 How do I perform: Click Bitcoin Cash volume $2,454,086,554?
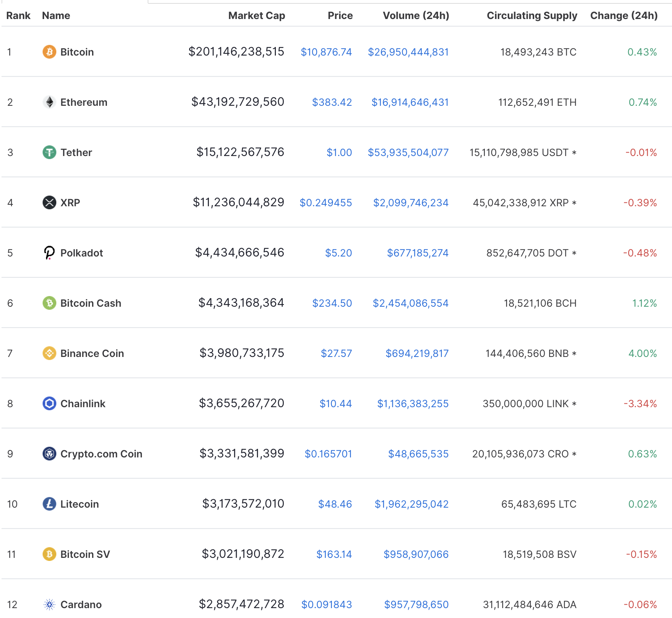[411, 303]
